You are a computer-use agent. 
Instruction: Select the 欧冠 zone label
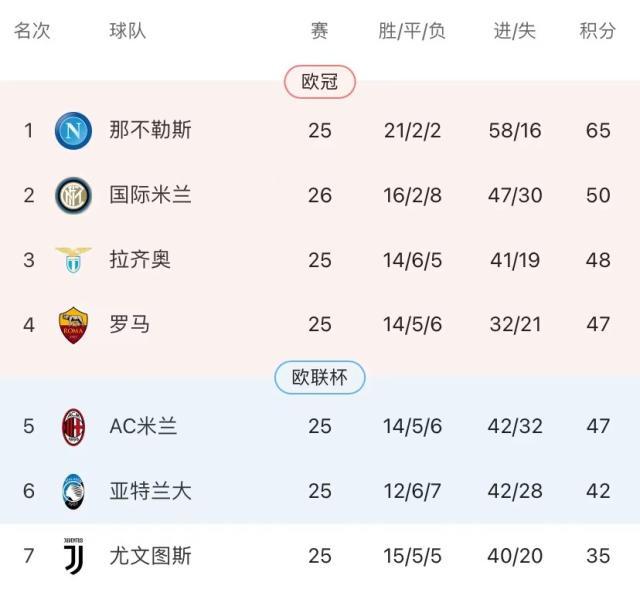(x=320, y=82)
